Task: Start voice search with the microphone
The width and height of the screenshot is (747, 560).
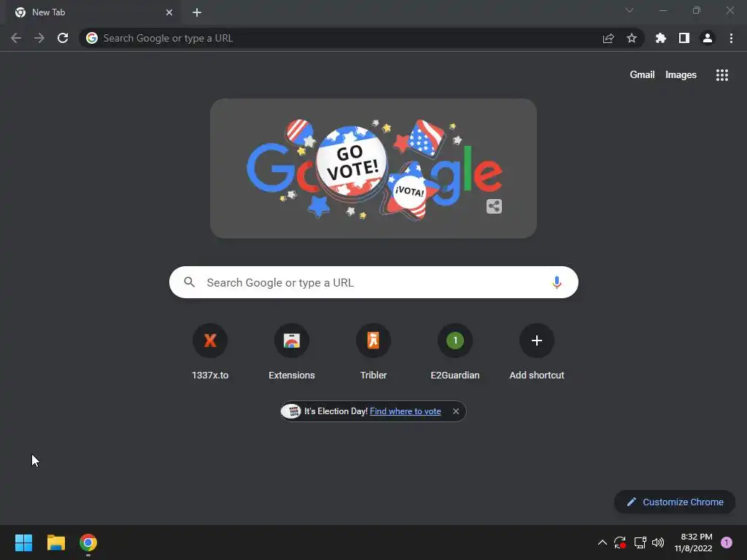Action: click(557, 282)
